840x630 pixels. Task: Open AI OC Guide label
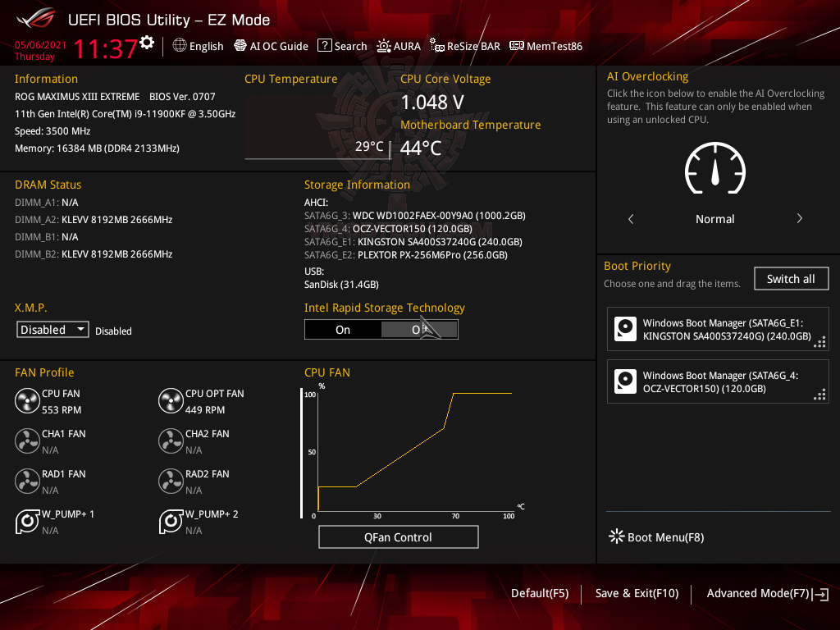tap(279, 47)
